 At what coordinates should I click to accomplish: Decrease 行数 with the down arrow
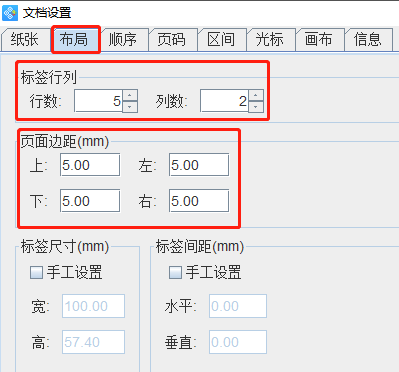coord(130,107)
